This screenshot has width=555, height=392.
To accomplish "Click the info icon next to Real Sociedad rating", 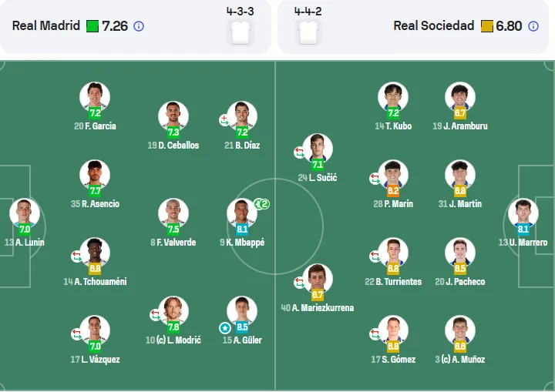I will click(x=533, y=26).
